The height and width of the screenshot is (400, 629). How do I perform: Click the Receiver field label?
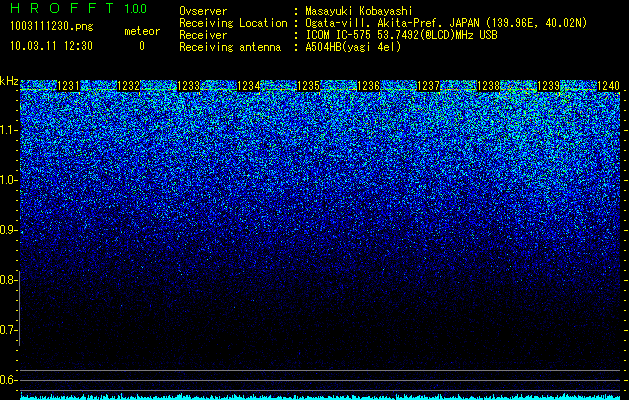click(203, 35)
